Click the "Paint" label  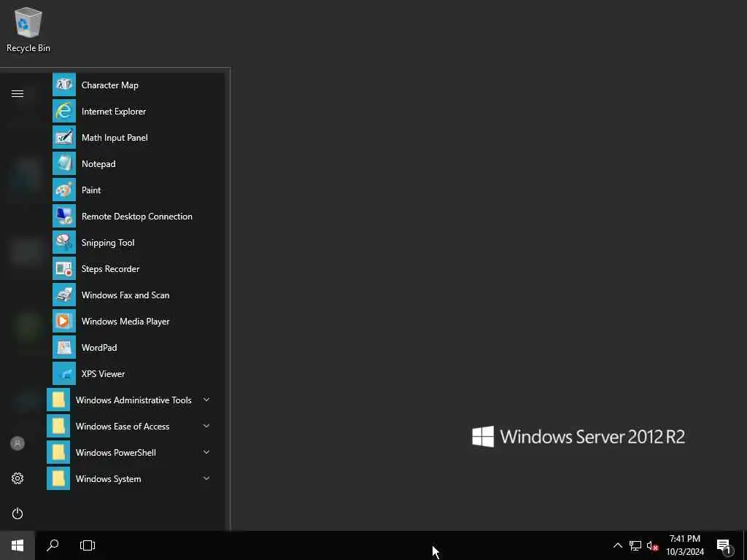91,190
